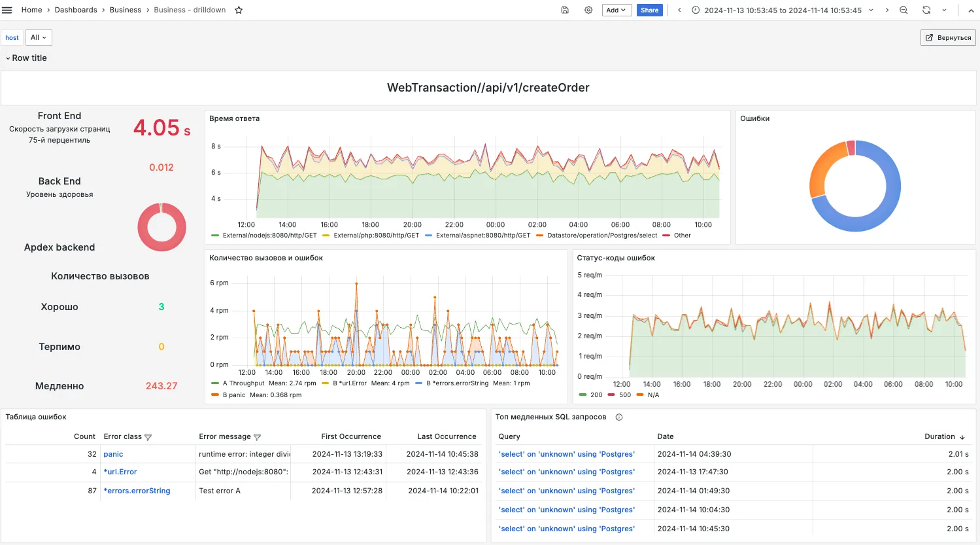Click the Share button
The image size is (980, 545).
(x=649, y=10)
